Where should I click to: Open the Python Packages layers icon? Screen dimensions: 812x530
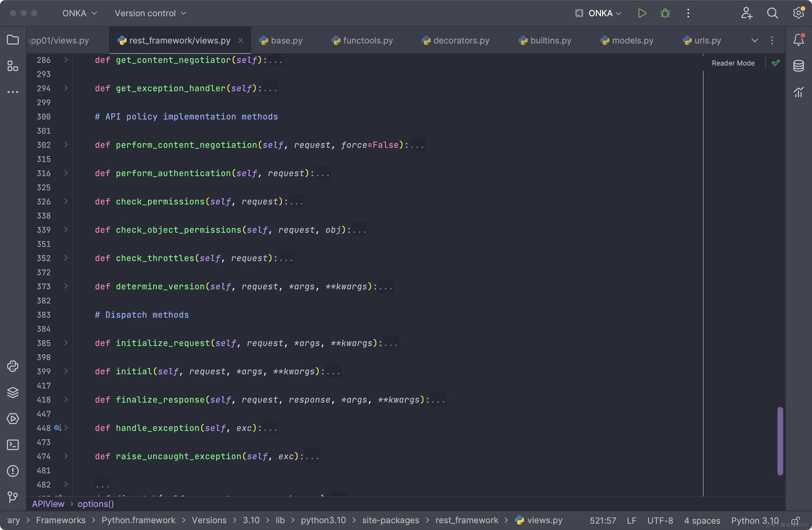[x=13, y=392]
